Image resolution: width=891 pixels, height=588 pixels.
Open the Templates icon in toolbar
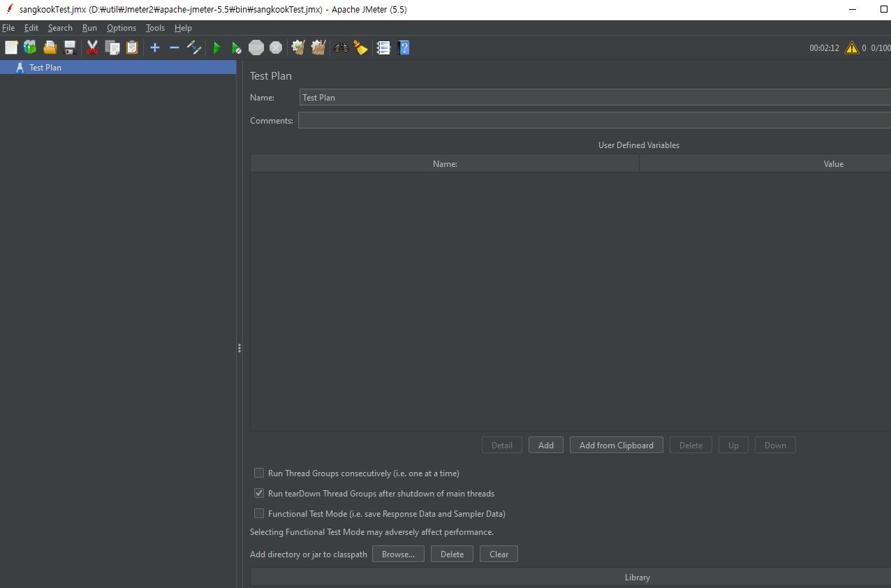(30, 47)
